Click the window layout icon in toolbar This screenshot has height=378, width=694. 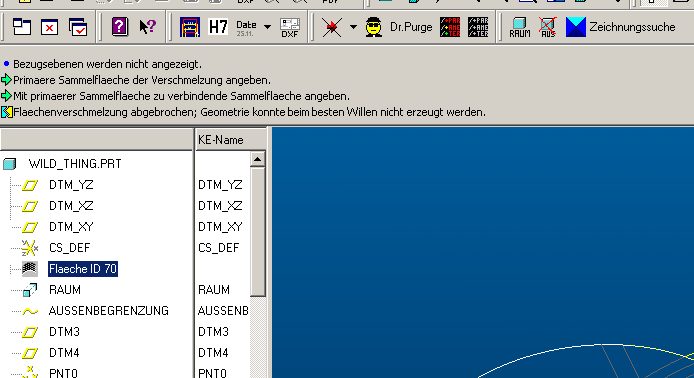22,27
